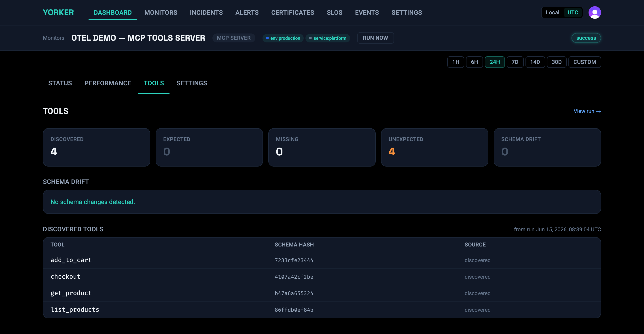The image size is (644, 334).
Task: Select the add_to_cart tool row
Action: click(322, 260)
